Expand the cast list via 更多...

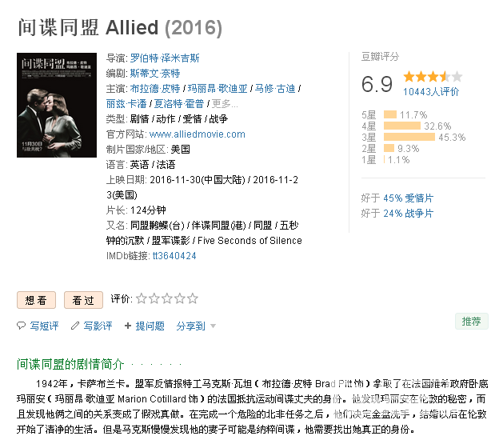click(x=225, y=104)
